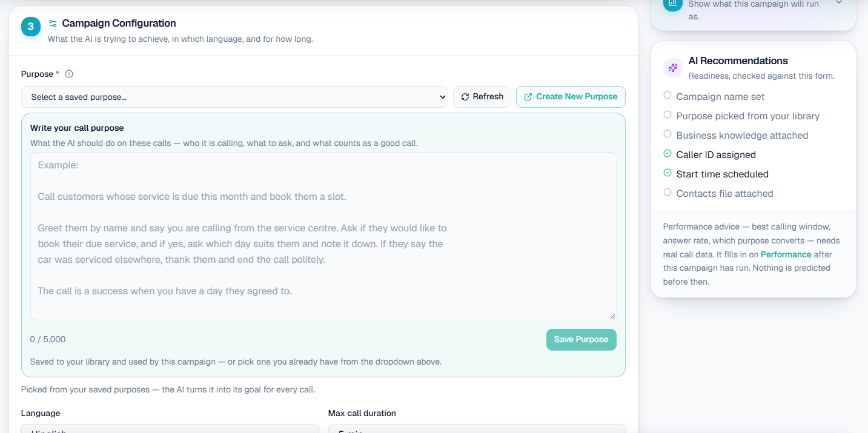The image size is (868, 433).
Task: Click the Contacts file attached status circle
Action: 668,193
